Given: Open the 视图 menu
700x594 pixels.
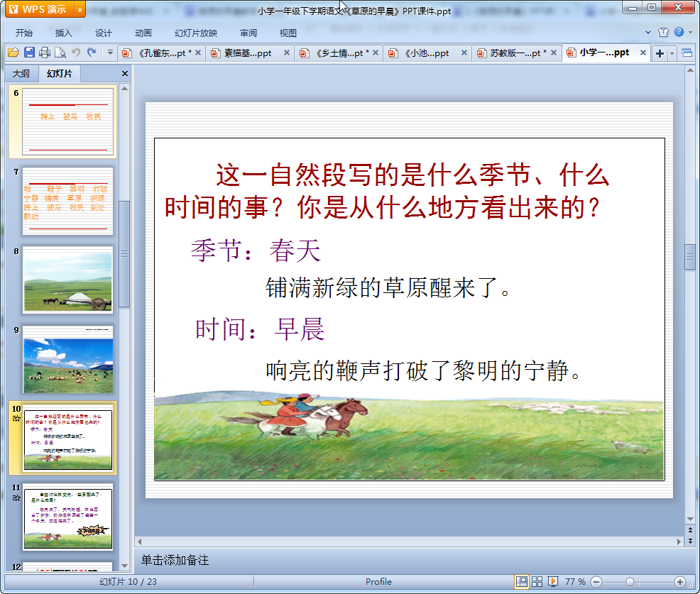Looking at the screenshot, I should click(x=288, y=33).
